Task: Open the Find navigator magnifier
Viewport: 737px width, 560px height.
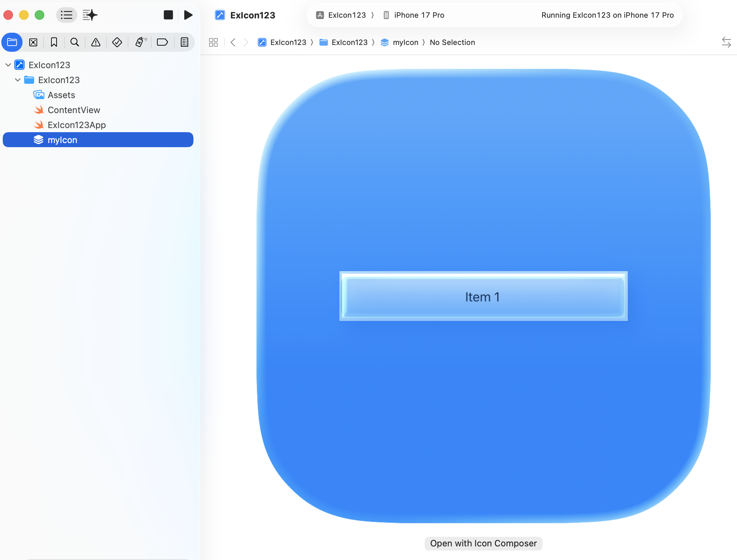Action: coord(75,42)
